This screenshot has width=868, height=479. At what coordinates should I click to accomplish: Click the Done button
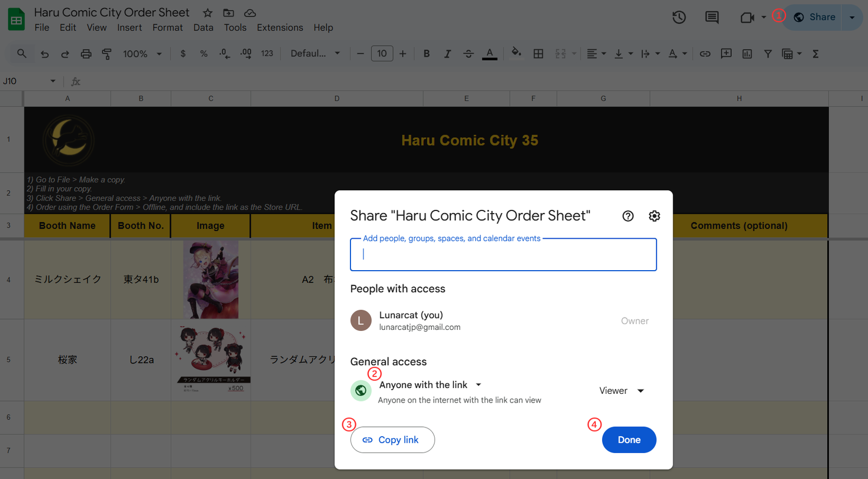coord(629,440)
